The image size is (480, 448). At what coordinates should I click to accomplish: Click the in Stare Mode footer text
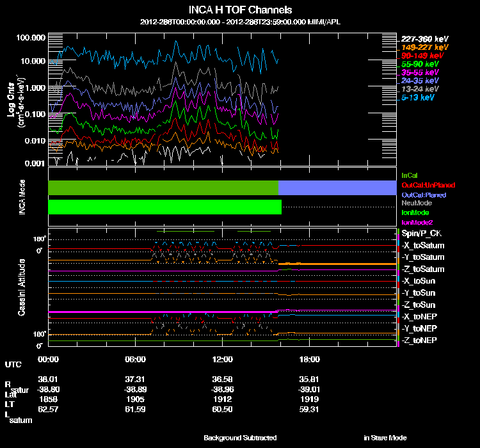tap(385, 438)
